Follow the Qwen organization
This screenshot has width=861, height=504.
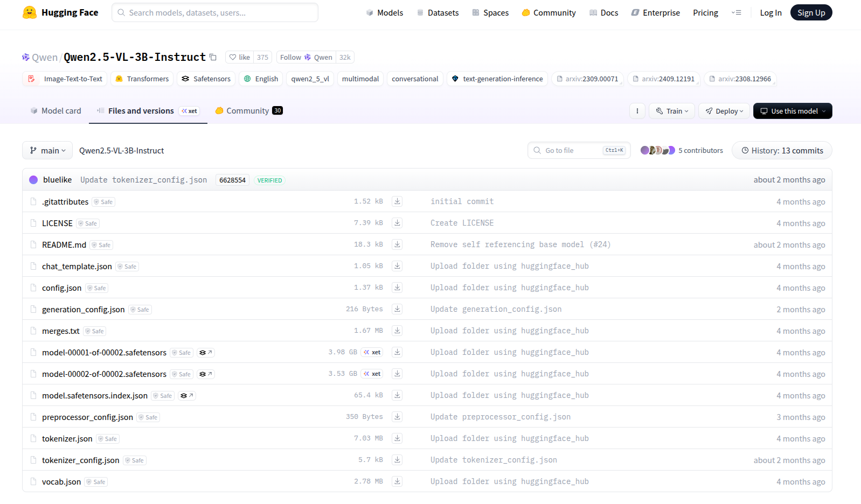306,57
